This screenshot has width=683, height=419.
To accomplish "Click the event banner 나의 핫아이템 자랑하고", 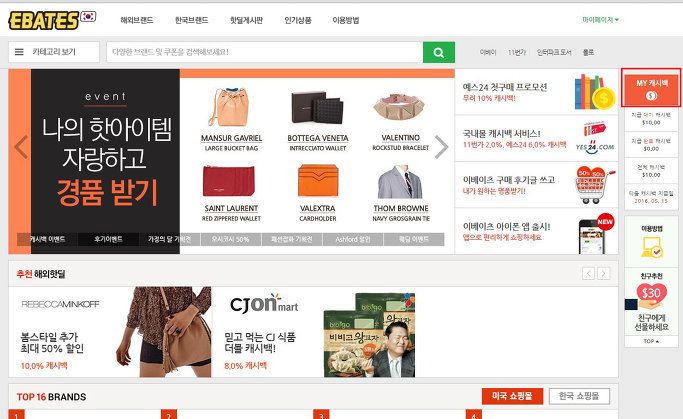I will 105,161.
